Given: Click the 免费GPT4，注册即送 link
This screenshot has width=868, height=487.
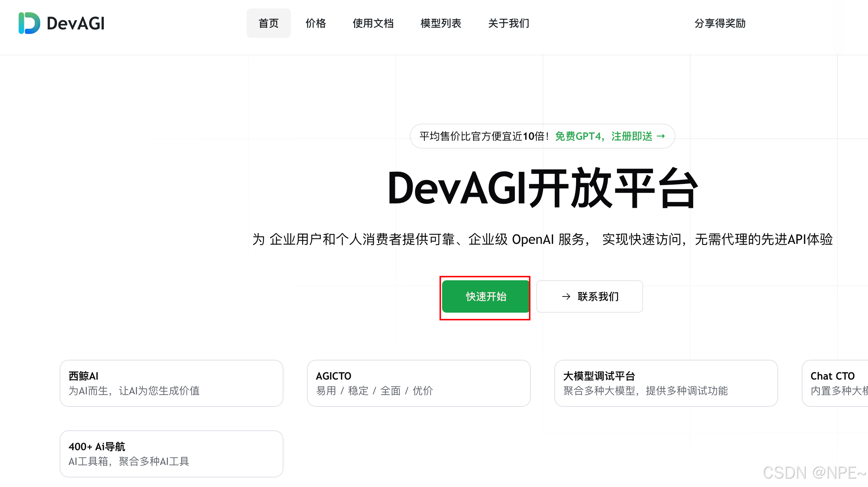Looking at the screenshot, I should pos(604,136).
